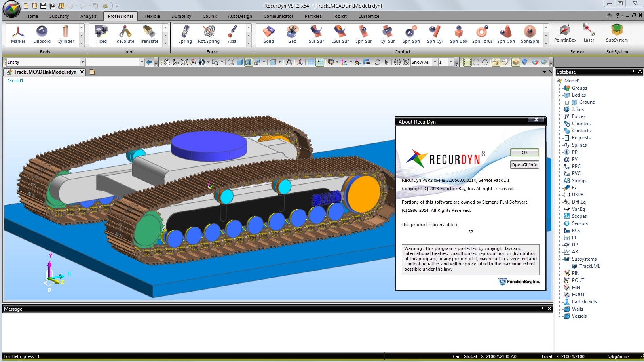
Task: Choose the Fixed joint tool
Action: click(101, 34)
